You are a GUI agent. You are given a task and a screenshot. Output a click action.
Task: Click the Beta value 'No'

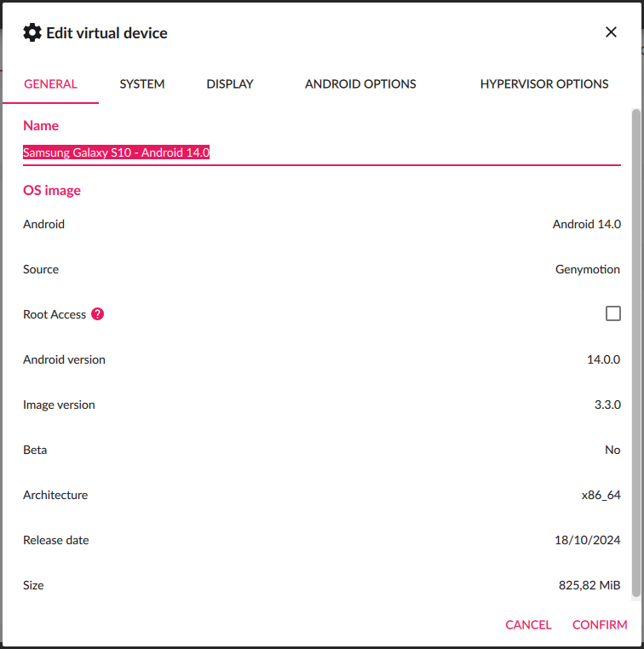click(x=612, y=450)
